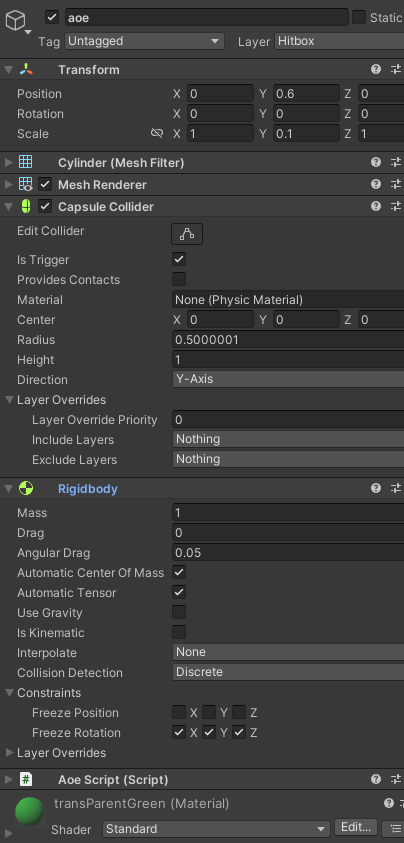Open presets for Capsule Collider
This screenshot has height=843, width=404.
(x=396, y=206)
